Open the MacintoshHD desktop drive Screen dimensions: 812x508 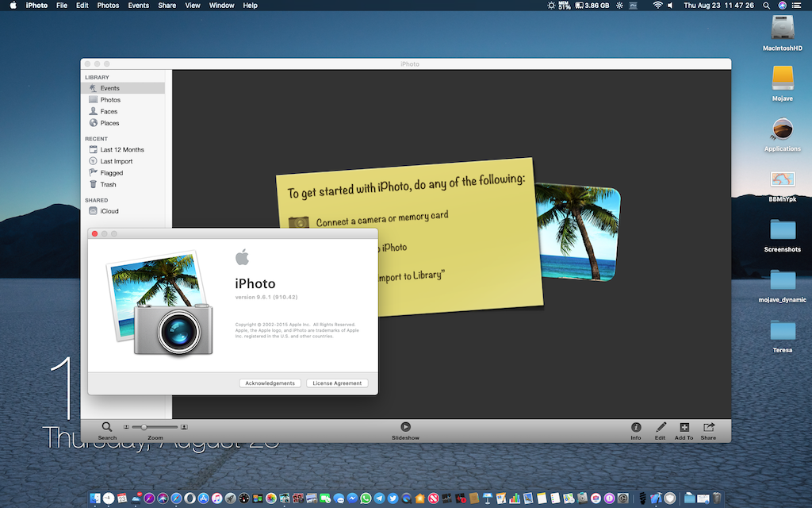[x=783, y=33]
